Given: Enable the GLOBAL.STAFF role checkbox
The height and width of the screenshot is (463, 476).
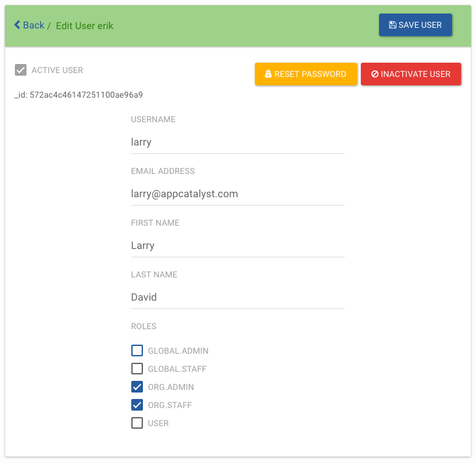Looking at the screenshot, I should 137,369.
